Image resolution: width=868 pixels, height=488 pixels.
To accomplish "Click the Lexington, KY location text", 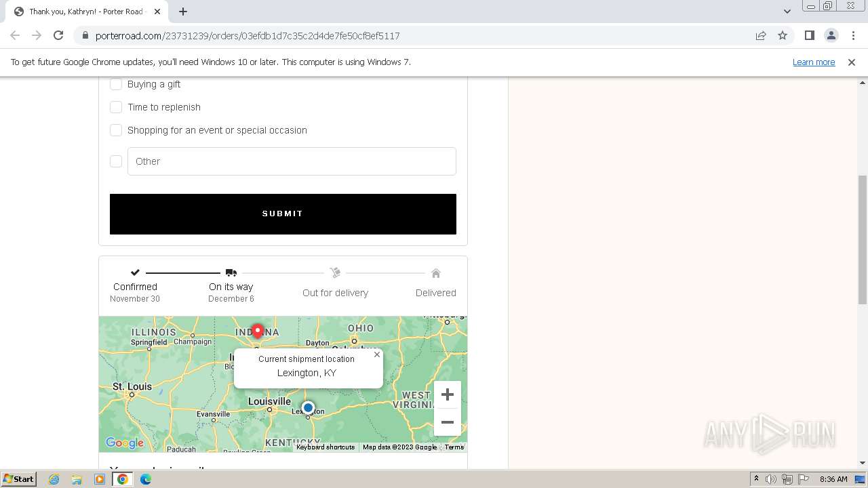I will (x=307, y=373).
